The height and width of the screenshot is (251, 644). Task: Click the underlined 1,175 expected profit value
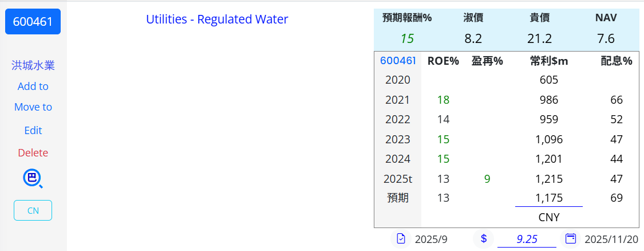548,198
